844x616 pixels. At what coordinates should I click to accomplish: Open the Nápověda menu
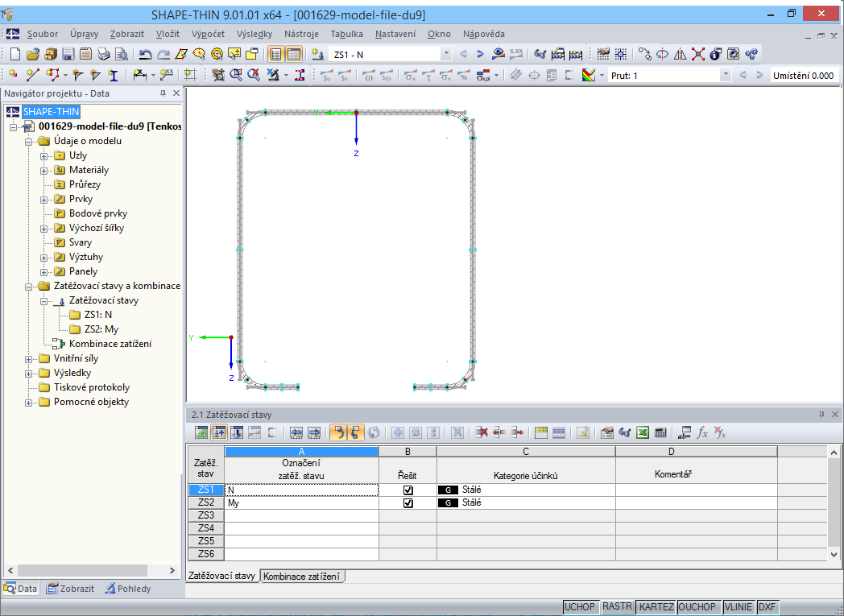(x=484, y=34)
